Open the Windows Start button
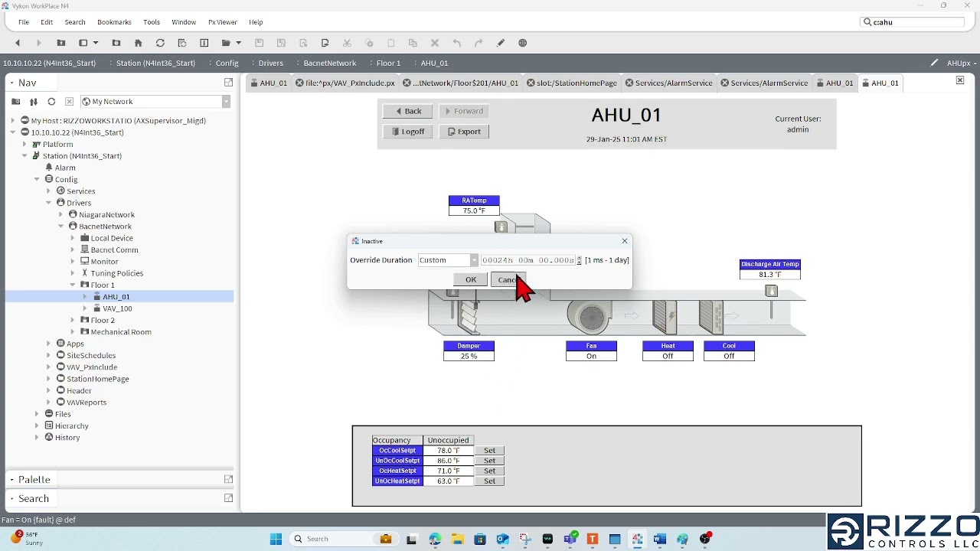The height and width of the screenshot is (551, 980). click(276, 539)
